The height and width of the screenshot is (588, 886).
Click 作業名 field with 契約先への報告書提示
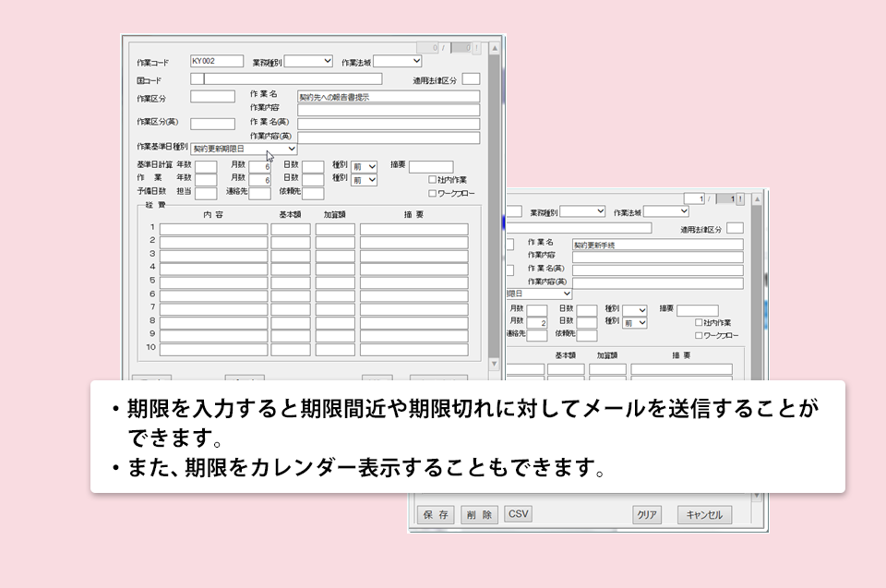[x=389, y=97]
